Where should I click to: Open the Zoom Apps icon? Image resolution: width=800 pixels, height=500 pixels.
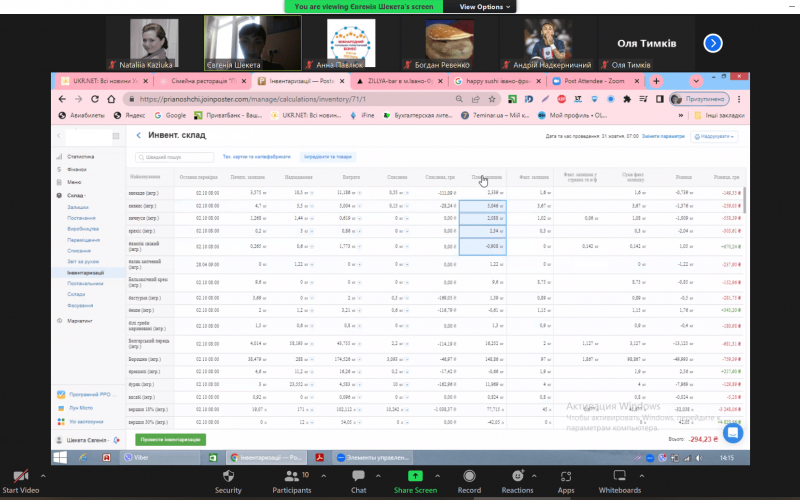tap(566, 476)
